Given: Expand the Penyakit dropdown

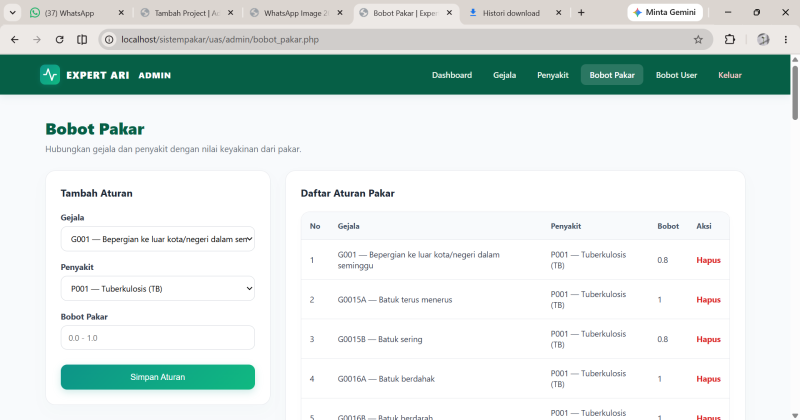Looking at the screenshot, I should click(x=158, y=288).
